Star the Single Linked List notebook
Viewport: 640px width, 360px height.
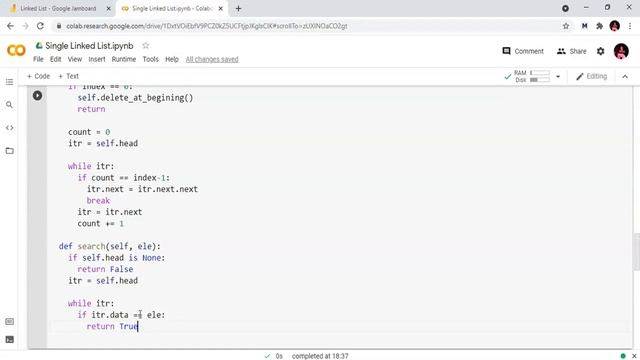146,45
